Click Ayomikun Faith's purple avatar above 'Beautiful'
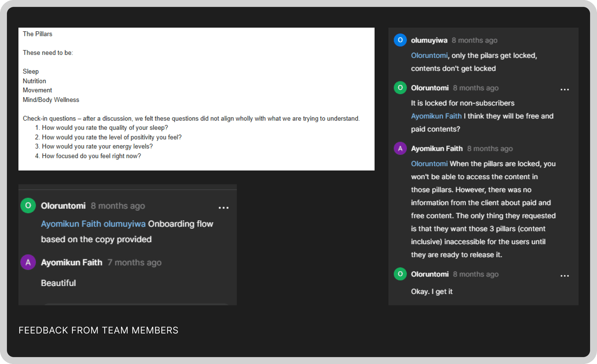The height and width of the screenshot is (364, 597). point(28,262)
